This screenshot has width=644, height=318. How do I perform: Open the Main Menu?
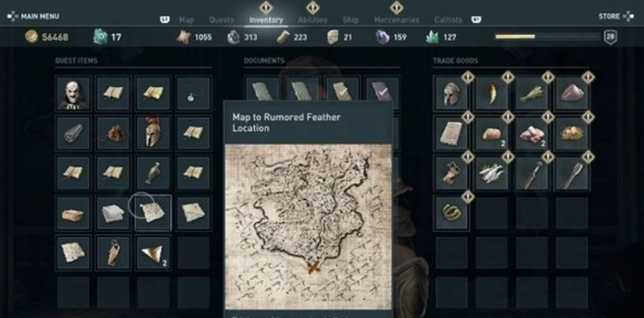33,17
